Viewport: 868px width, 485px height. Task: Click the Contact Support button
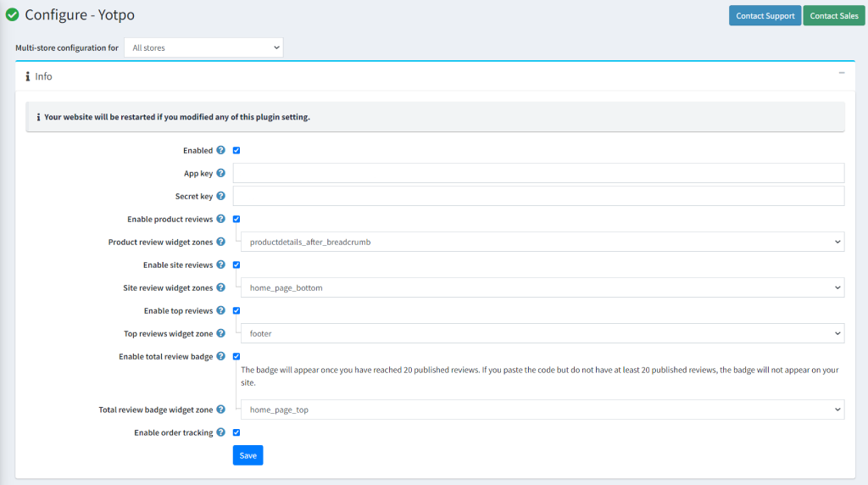pyautogui.click(x=765, y=15)
